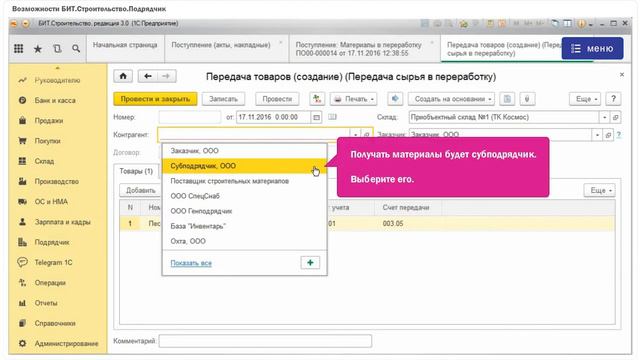Expand the Склад field dropdown arrow
640x360 pixels.
pos(604,117)
